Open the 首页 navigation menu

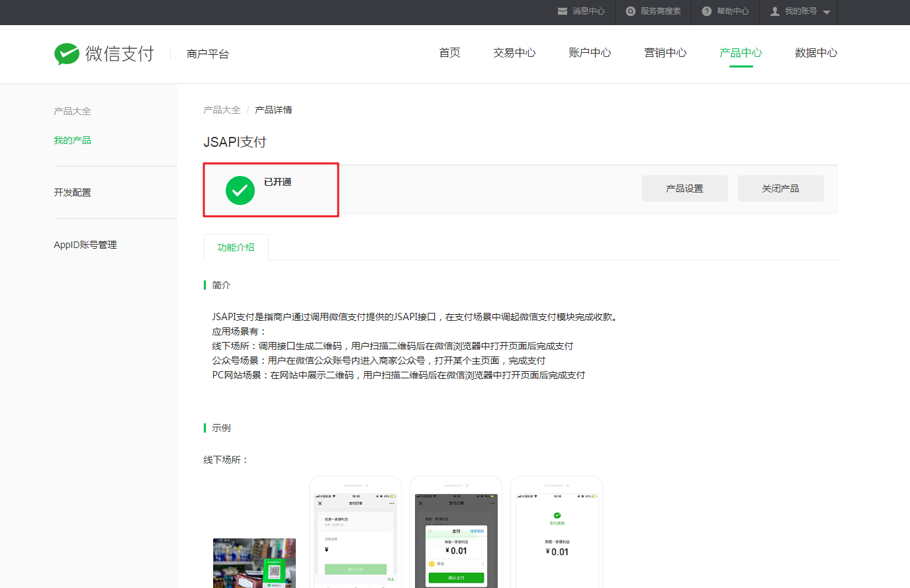(449, 53)
